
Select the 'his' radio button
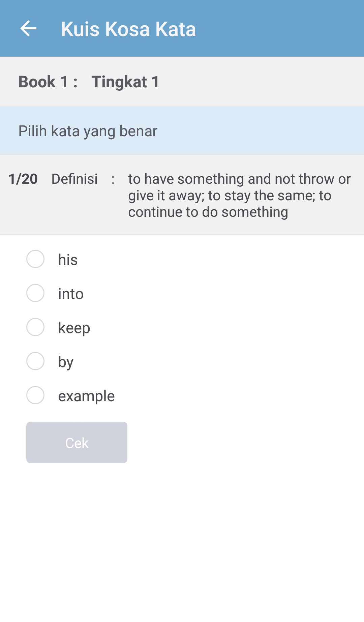pyautogui.click(x=35, y=259)
